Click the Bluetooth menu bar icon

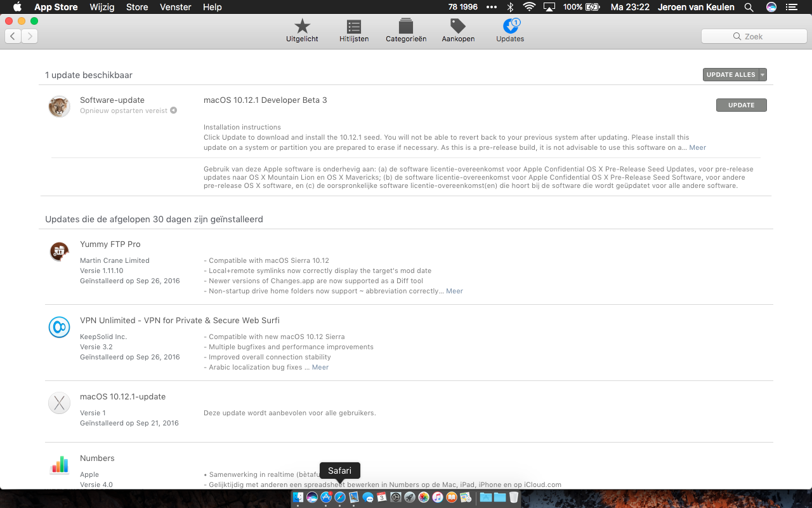pyautogui.click(x=510, y=7)
